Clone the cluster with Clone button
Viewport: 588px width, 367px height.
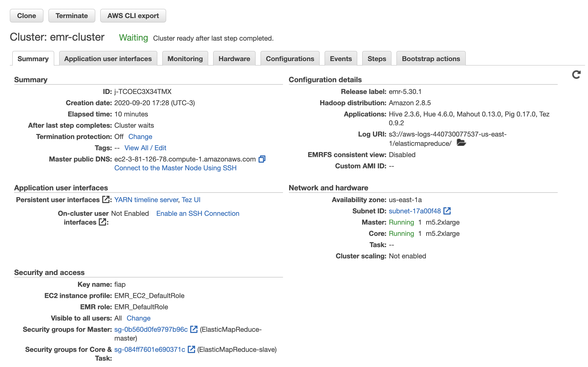tap(26, 16)
